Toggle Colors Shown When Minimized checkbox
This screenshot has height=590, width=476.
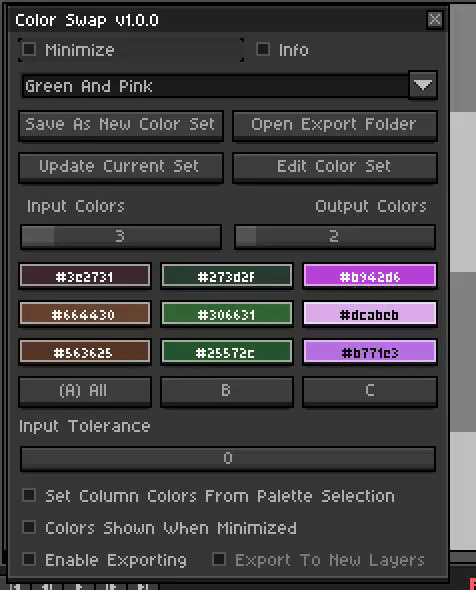(x=29, y=527)
